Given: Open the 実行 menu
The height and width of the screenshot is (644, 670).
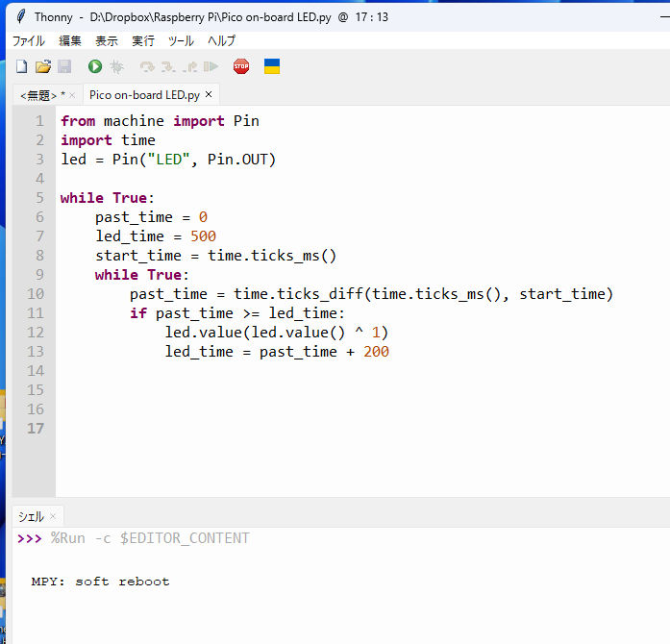Looking at the screenshot, I should tap(143, 40).
